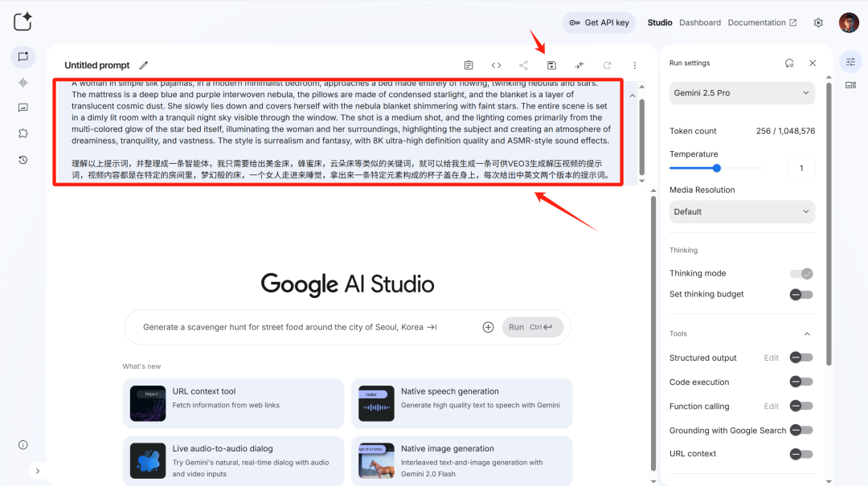Open system instructions clipboard icon

469,65
